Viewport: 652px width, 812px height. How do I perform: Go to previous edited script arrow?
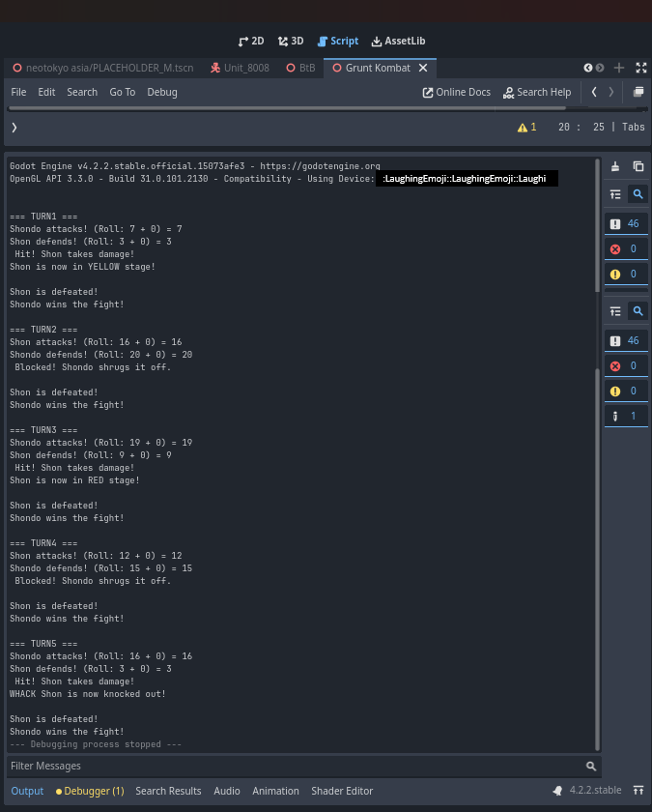coord(594,92)
